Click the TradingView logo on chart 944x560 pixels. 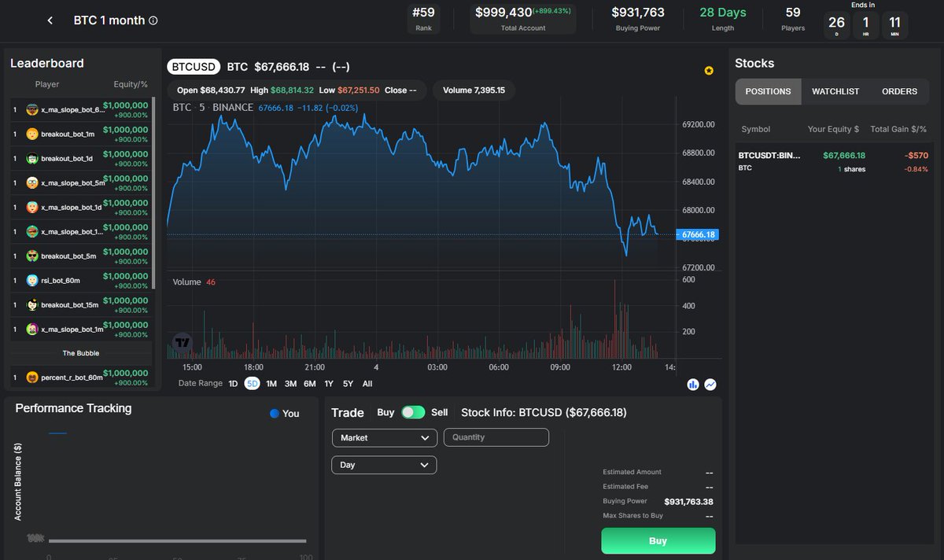[183, 343]
